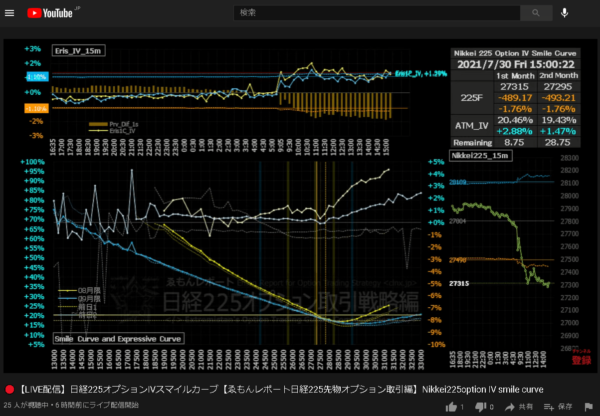This screenshot has height=416, width=600.
Task: Click the search magnifier button
Action: tap(536, 13)
